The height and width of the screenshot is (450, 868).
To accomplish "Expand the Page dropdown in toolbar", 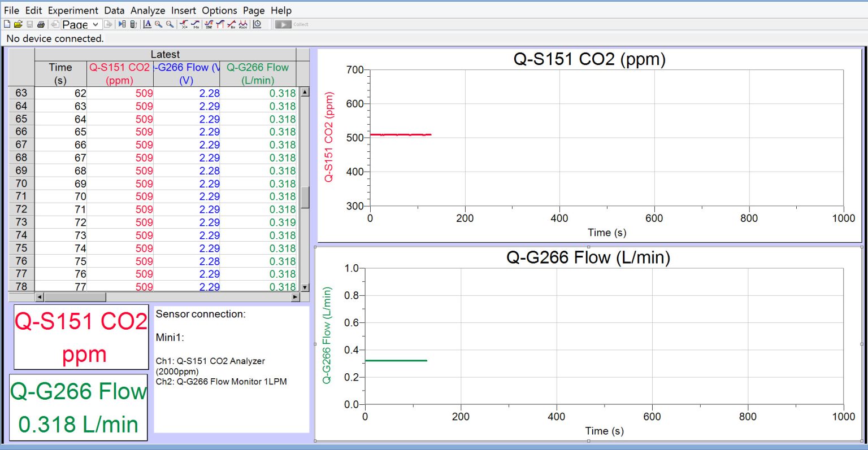I will point(95,24).
